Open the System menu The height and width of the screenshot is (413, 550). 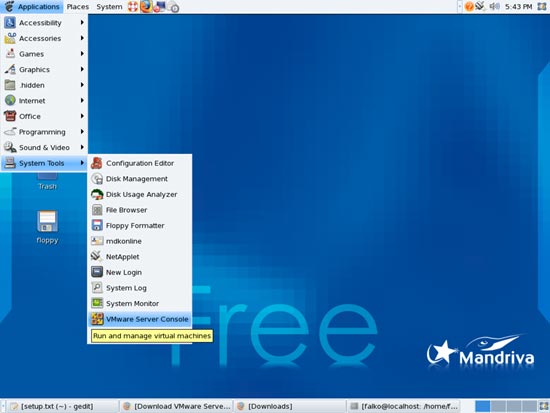109,7
